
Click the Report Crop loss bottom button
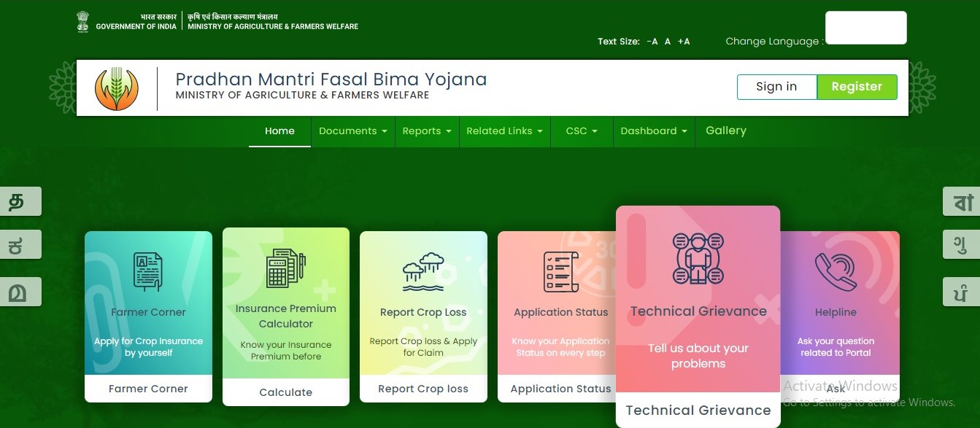[x=423, y=389]
